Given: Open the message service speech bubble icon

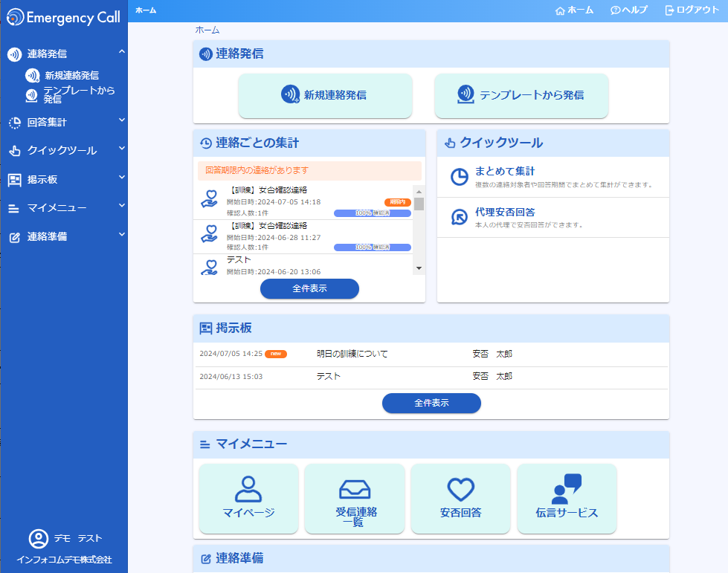Looking at the screenshot, I should pyautogui.click(x=567, y=489).
